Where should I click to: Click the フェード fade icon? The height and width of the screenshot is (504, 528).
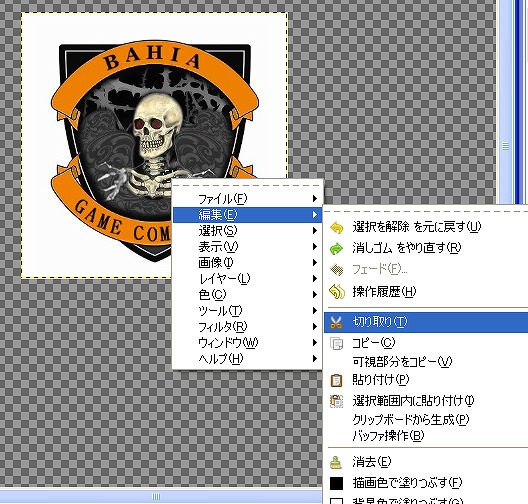tap(336, 270)
